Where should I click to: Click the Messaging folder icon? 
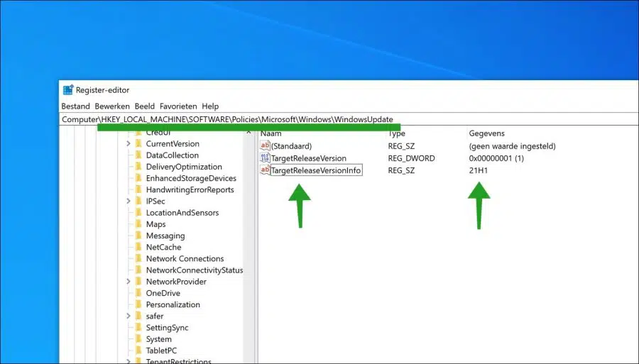(138, 236)
